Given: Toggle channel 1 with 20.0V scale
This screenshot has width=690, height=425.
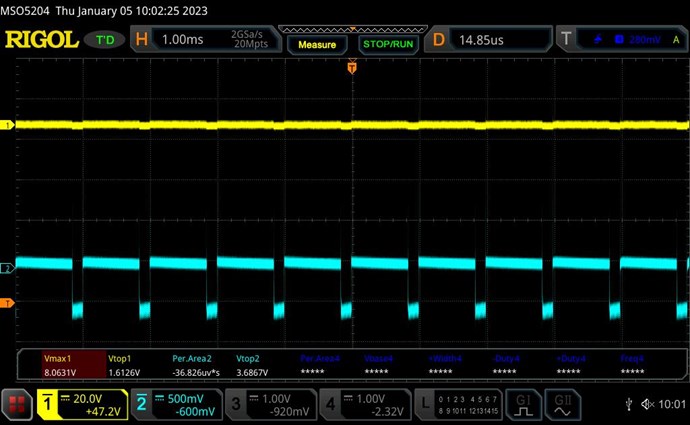Looking at the screenshot, I should tap(82, 404).
